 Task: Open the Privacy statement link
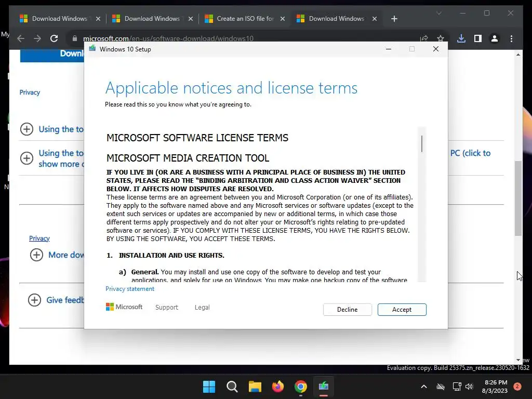(x=129, y=289)
